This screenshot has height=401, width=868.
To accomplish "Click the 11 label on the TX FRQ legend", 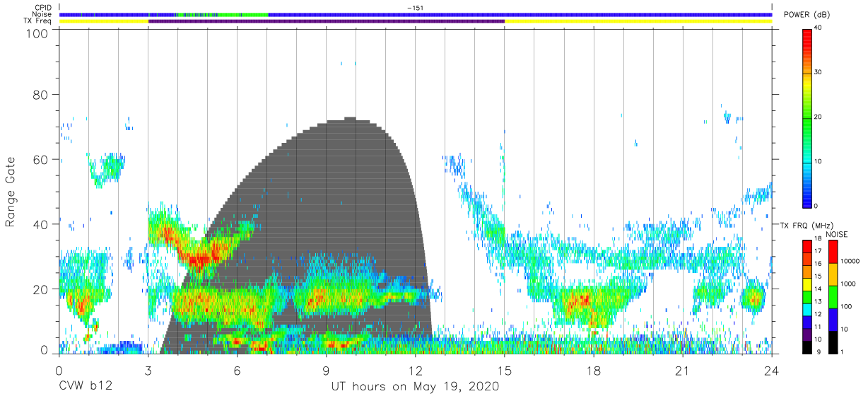I will (x=818, y=326).
